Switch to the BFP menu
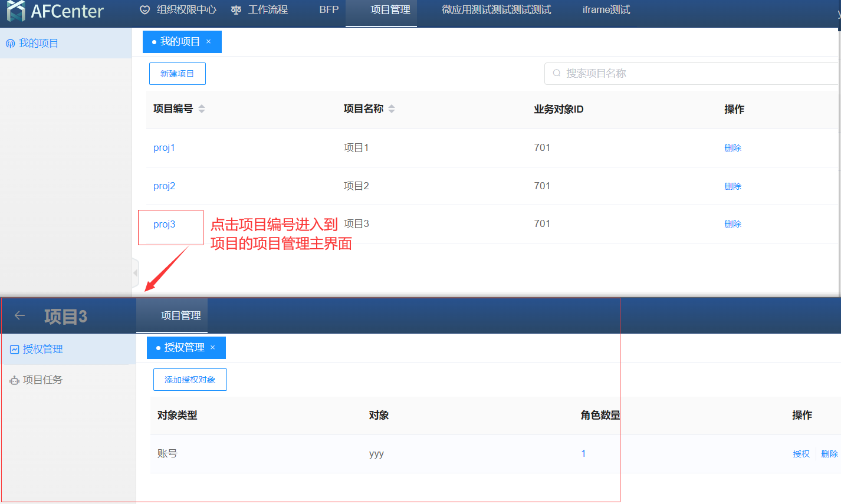Viewport: 841px width, 504px height. click(328, 10)
